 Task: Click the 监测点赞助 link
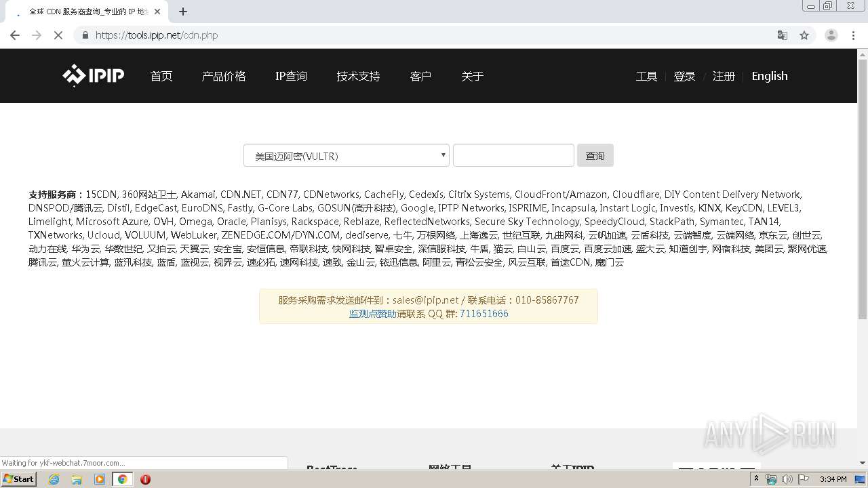coord(373,314)
